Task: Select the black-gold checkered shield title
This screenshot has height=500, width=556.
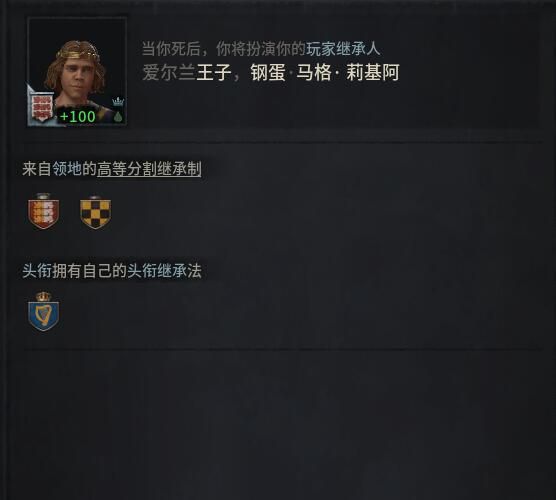Action: 95,212
